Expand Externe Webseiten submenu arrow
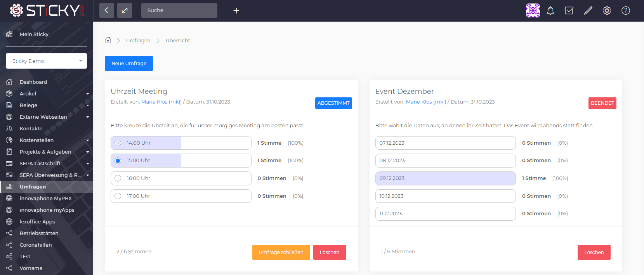 [88, 117]
